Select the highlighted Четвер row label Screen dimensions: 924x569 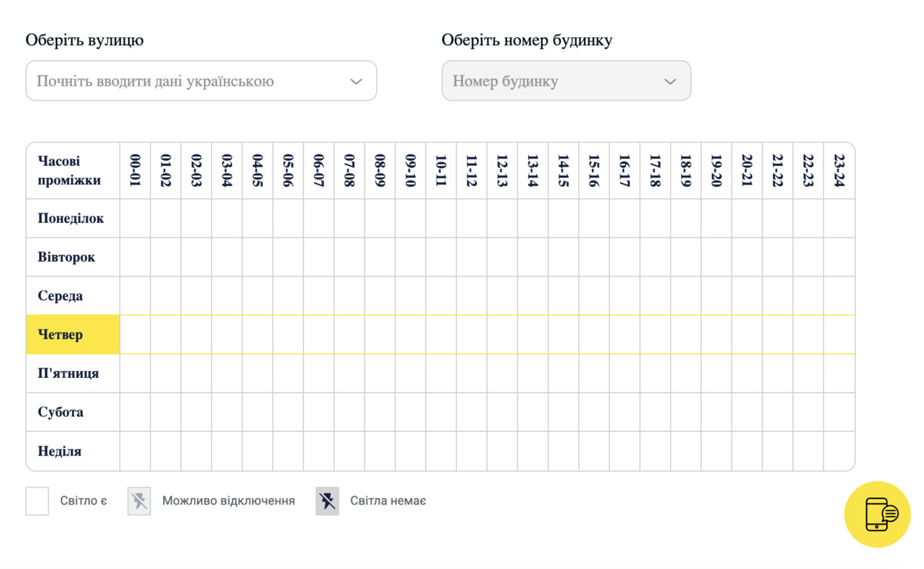coord(73,335)
